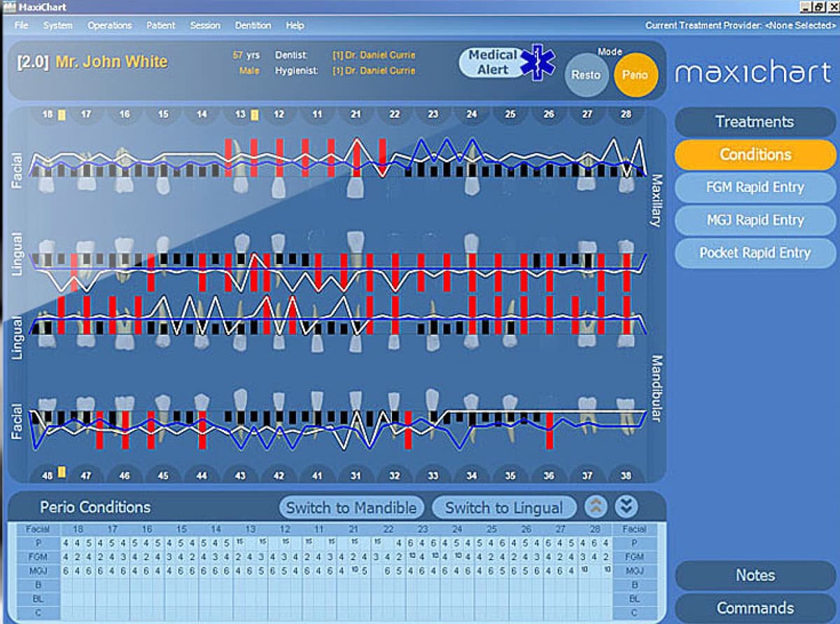This screenshot has width=840, height=624.
Task: Start MGJ Rapid Entry
Action: tap(755, 220)
